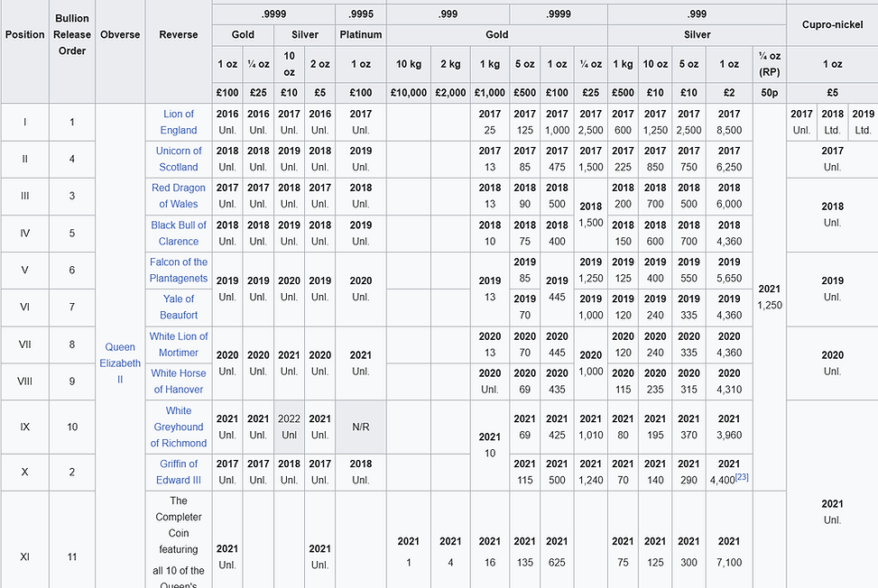Screen dimensions: 878x588
Task: Select the 2018 6,000 mintage cell
Action: (729, 196)
